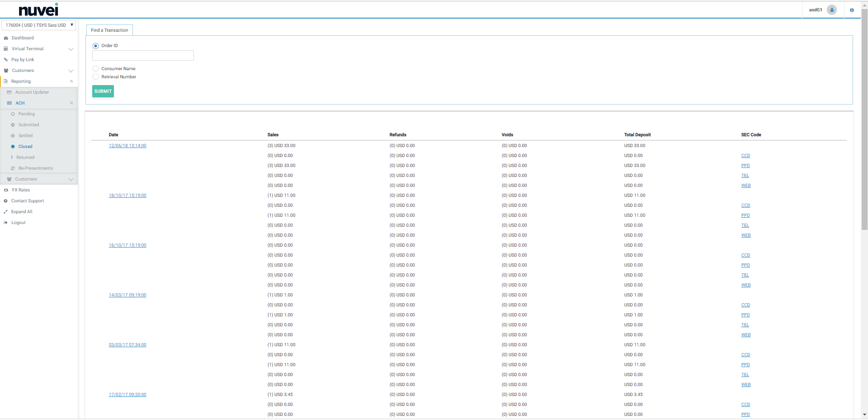868x420 pixels.
Task: Open the 12/06/18 13:14:00 date link
Action: pyautogui.click(x=127, y=146)
